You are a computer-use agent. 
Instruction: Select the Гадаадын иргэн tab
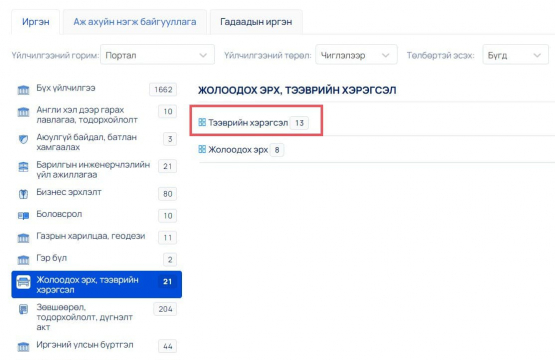(256, 22)
